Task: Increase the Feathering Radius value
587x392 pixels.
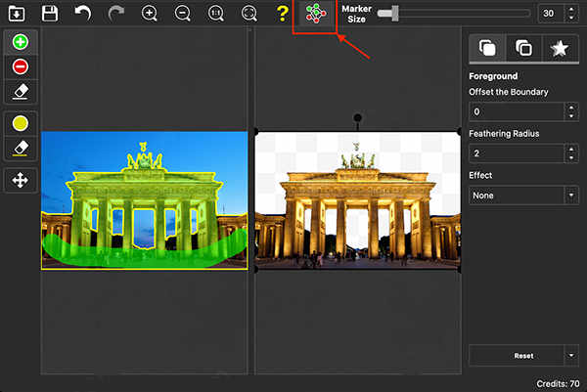Action: (571, 150)
